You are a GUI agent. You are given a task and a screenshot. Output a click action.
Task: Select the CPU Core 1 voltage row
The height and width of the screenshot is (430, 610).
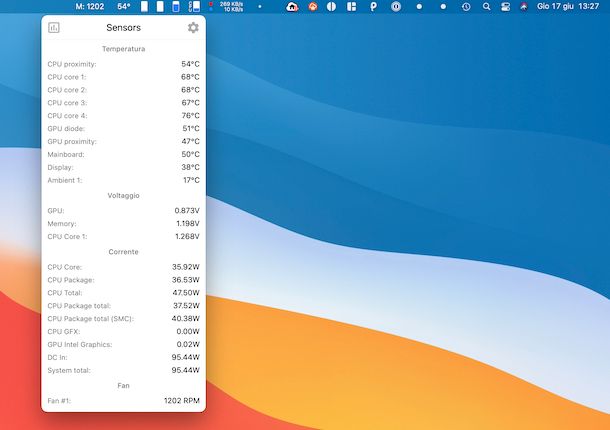click(123, 236)
